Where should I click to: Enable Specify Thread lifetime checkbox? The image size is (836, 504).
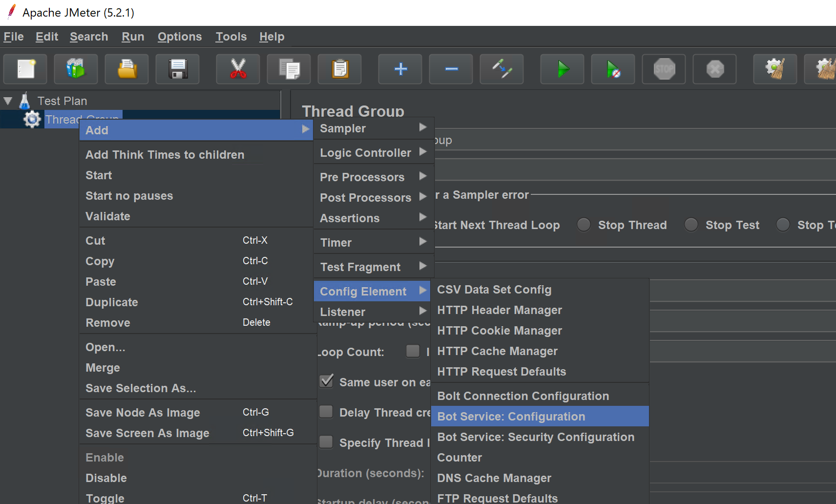326,442
